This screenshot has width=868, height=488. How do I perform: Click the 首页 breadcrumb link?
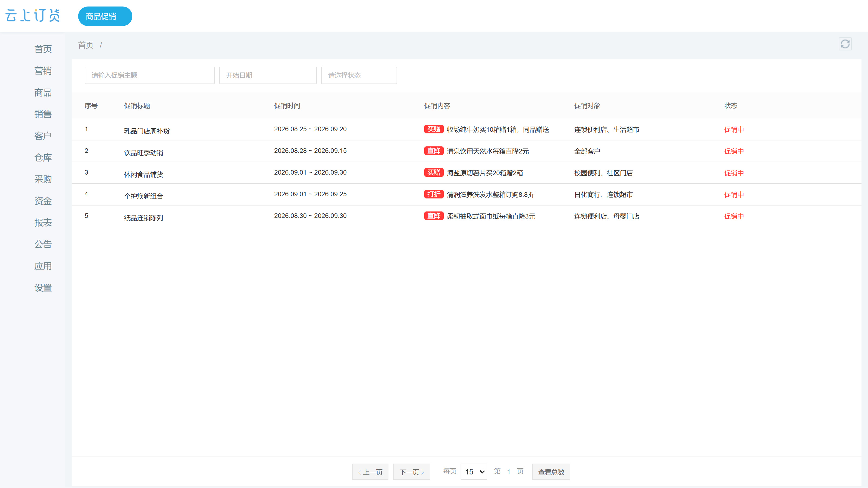click(x=86, y=45)
